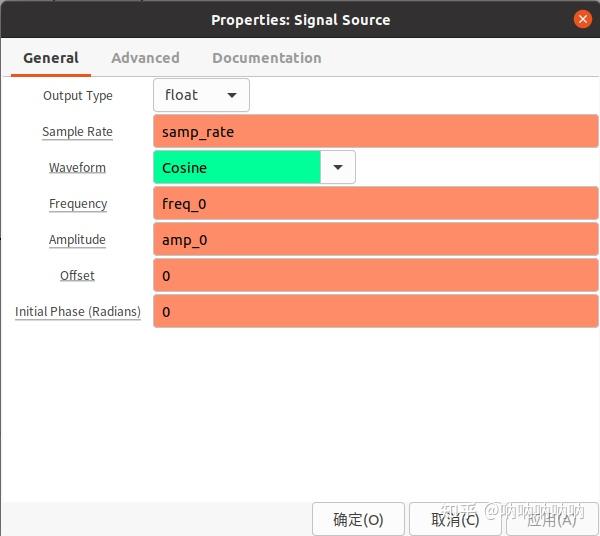The height and width of the screenshot is (536, 600).
Task: Click the Amplitude field amp_0
Action: [x=375, y=240]
